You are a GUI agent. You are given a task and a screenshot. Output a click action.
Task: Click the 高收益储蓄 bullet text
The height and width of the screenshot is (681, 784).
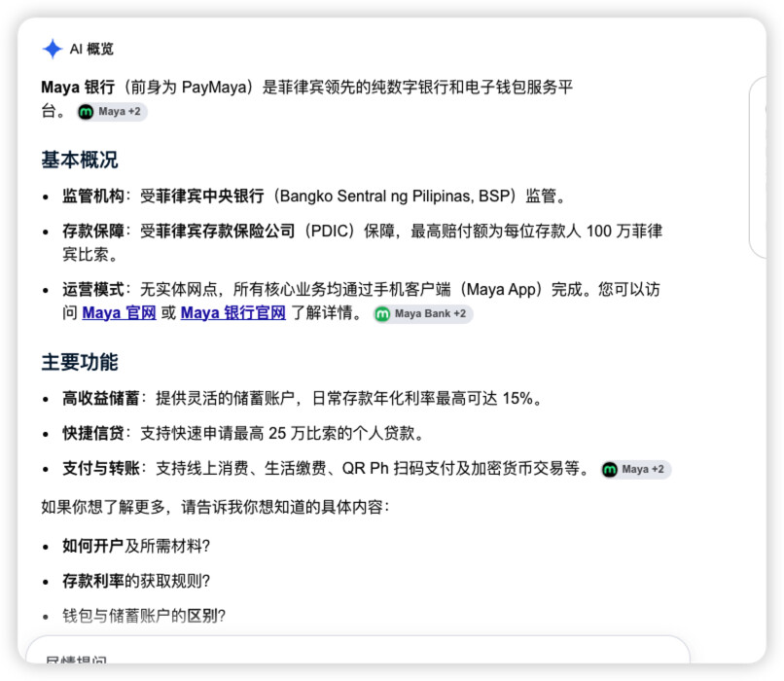click(302, 399)
